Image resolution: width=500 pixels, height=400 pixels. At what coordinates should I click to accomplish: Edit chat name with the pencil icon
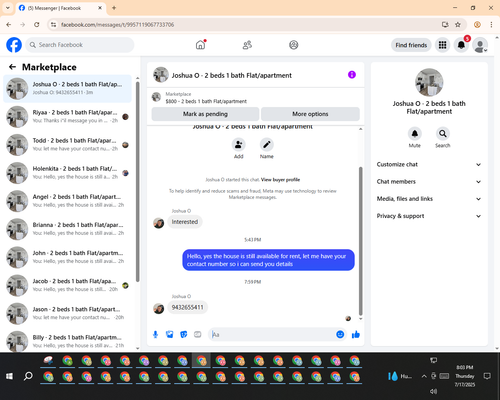coord(267,145)
